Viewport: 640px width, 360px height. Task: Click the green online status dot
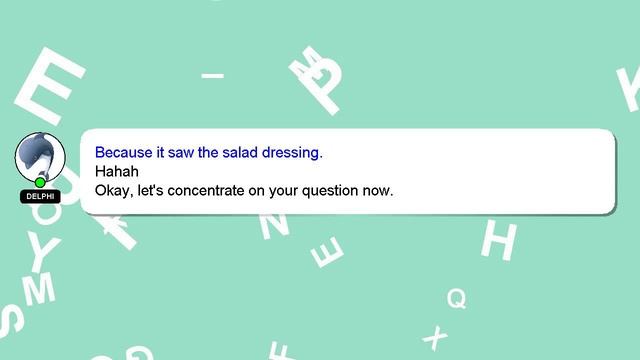point(40,182)
